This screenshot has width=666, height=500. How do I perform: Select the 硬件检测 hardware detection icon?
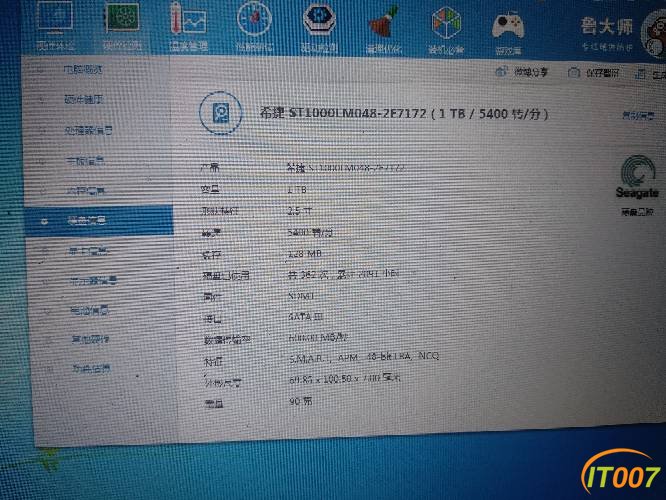pyautogui.click(x=122, y=25)
